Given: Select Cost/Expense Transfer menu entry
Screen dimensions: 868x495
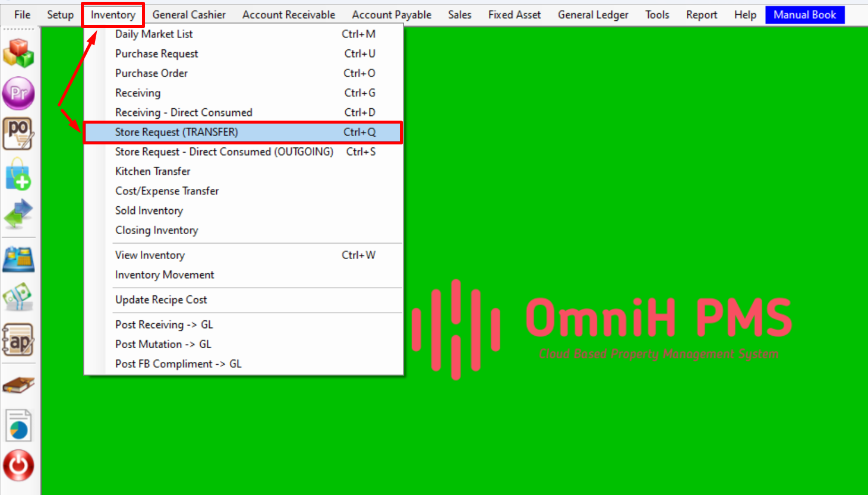Looking at the screenshot, I should [x=244, y=191].
